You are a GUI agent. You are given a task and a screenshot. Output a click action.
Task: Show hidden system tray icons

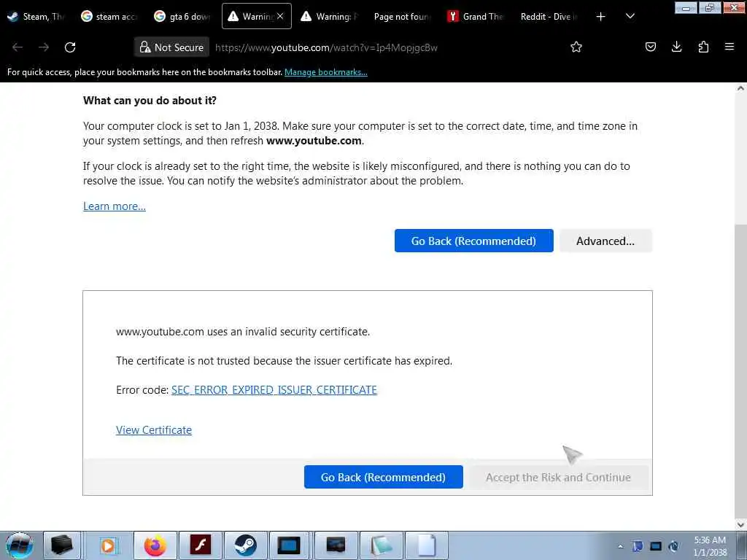(620, 546)
